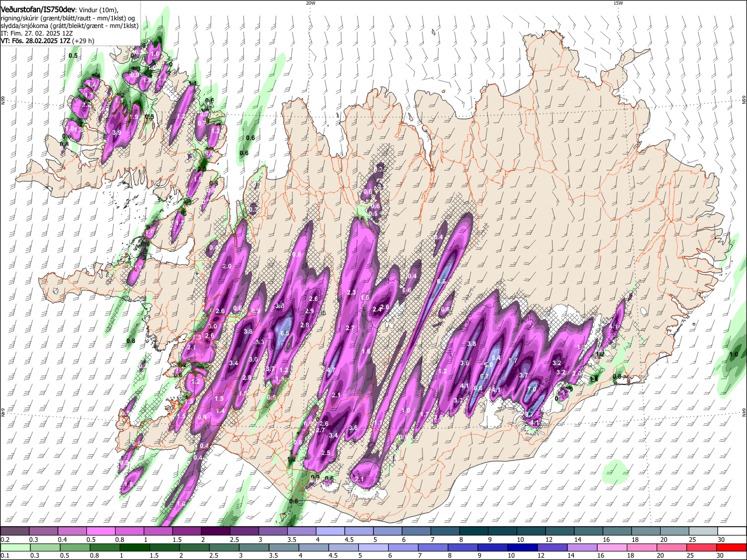This screenshot has height=560, width=747.
Task: Click the '5.4' precipitation value on the map
Action: (497, 358)
